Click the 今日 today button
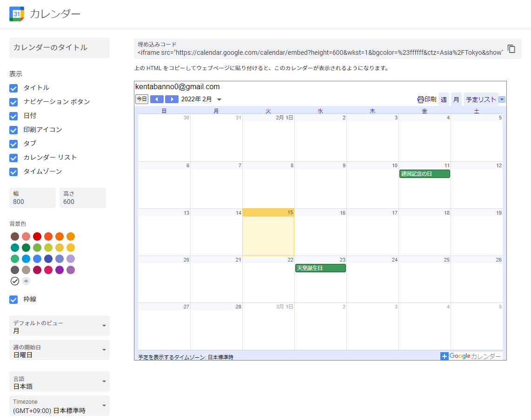The height and width of the screenshot is (420, 531). (x=141, y=99)
